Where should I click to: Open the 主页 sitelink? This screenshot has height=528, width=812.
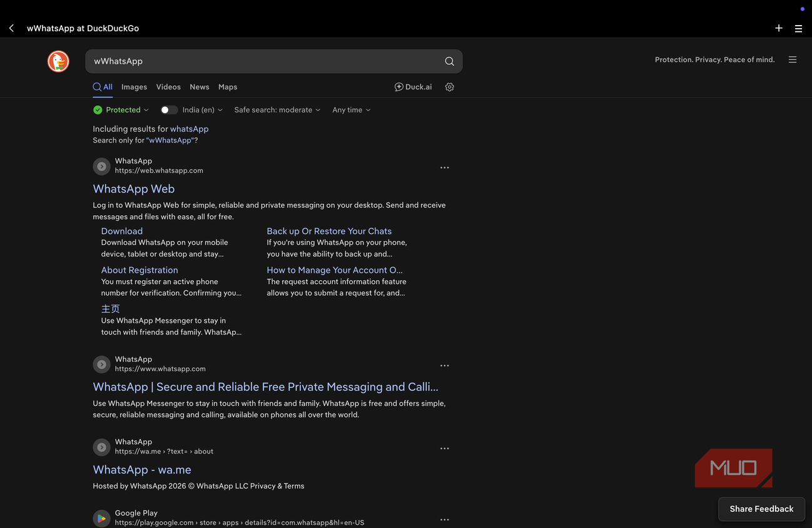[x=111, y=309]
